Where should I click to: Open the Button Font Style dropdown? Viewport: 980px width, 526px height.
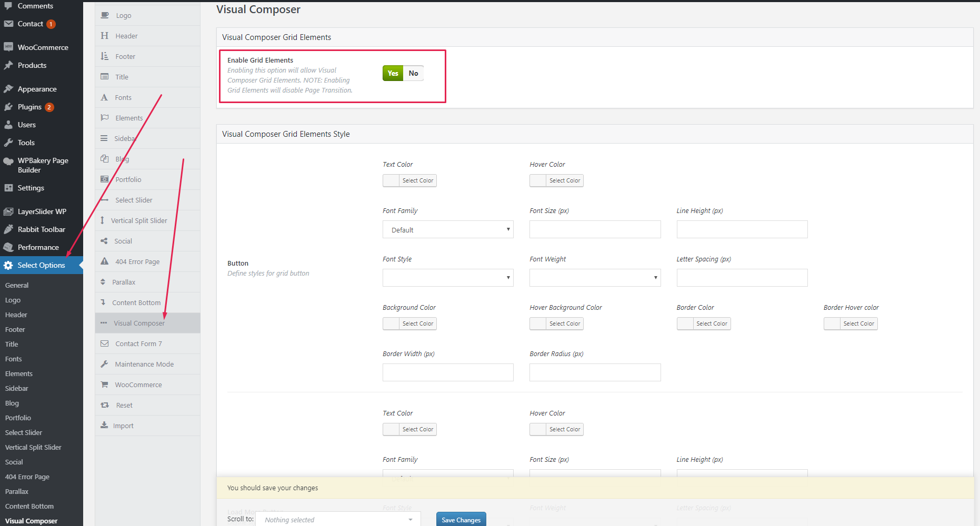point(448,278)
